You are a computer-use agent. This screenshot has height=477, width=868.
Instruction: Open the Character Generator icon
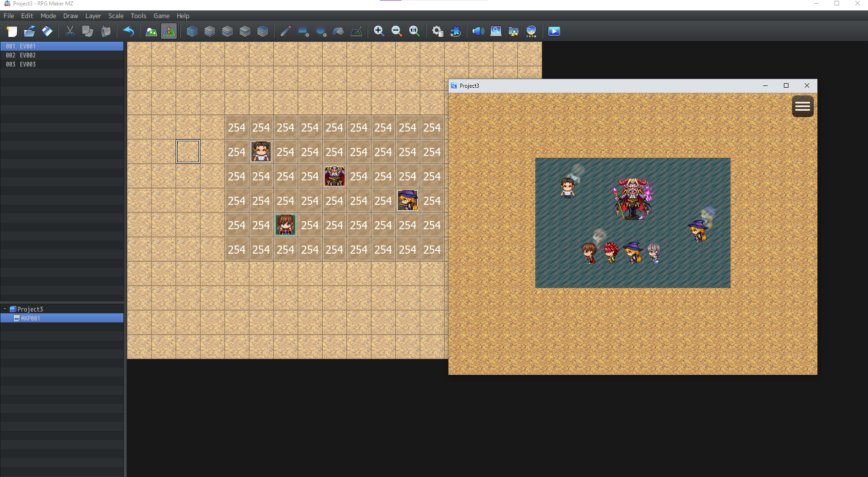tap(531, 31)
